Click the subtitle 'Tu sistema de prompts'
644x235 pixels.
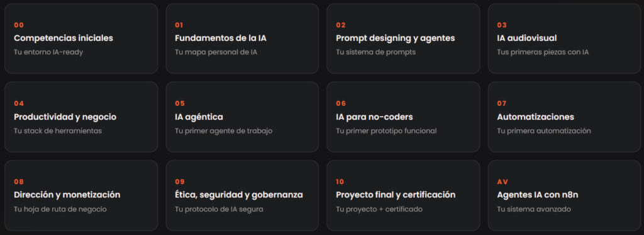tap(376, 52)
